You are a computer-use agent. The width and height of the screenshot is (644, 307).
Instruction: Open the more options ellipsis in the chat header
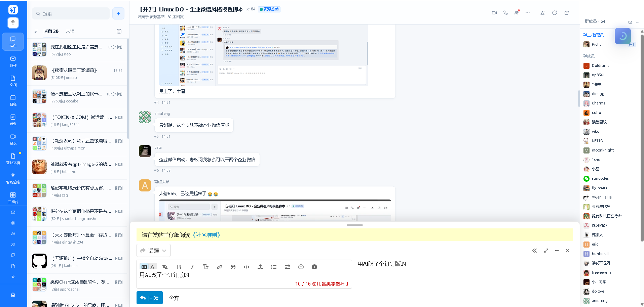pyautogui.click(x=528, y=13)
